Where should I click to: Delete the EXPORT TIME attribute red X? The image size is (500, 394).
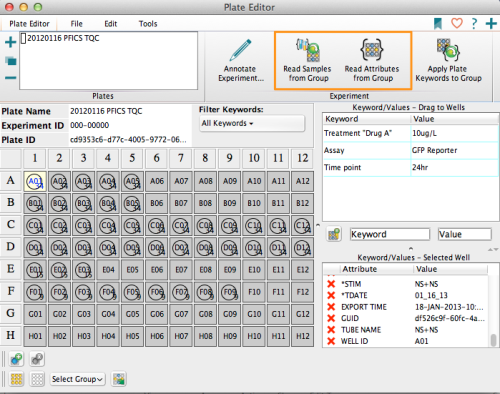[331, 307]
